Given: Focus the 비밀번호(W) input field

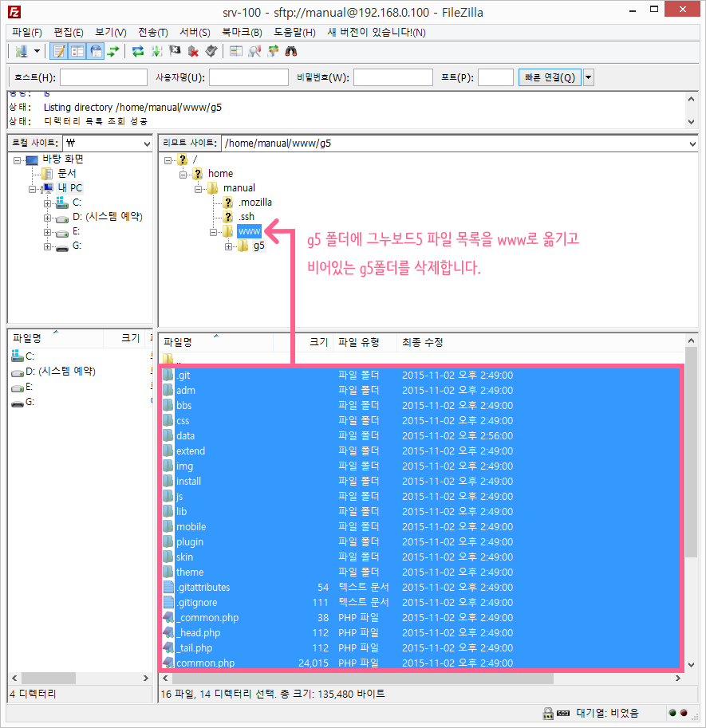Looking at the screenshot, I should [393, 77].
